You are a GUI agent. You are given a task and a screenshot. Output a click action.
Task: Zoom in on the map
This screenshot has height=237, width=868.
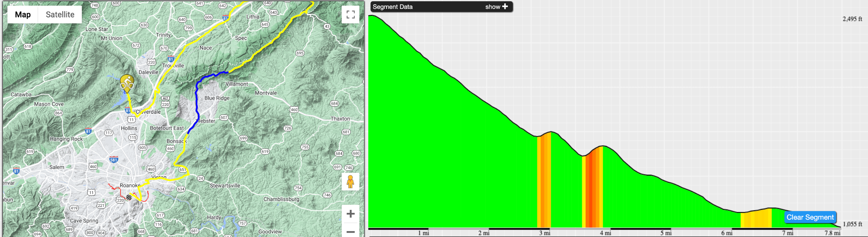coord(351,214)
